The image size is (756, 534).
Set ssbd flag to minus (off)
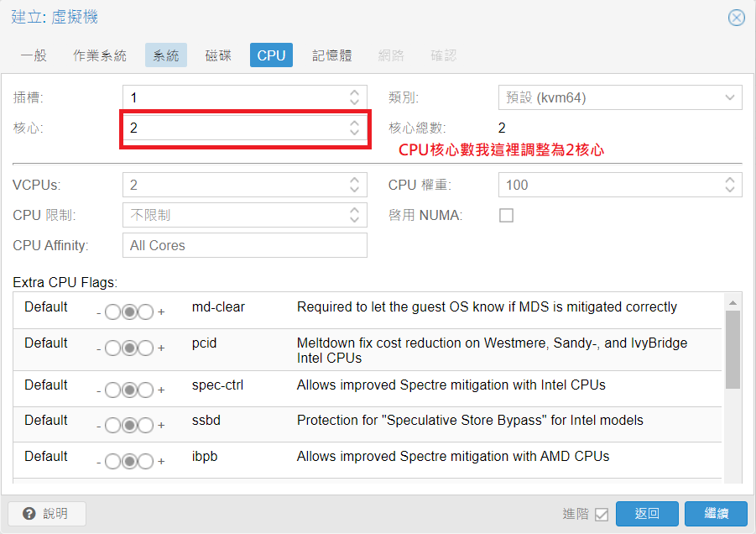[x=113, y=425]
